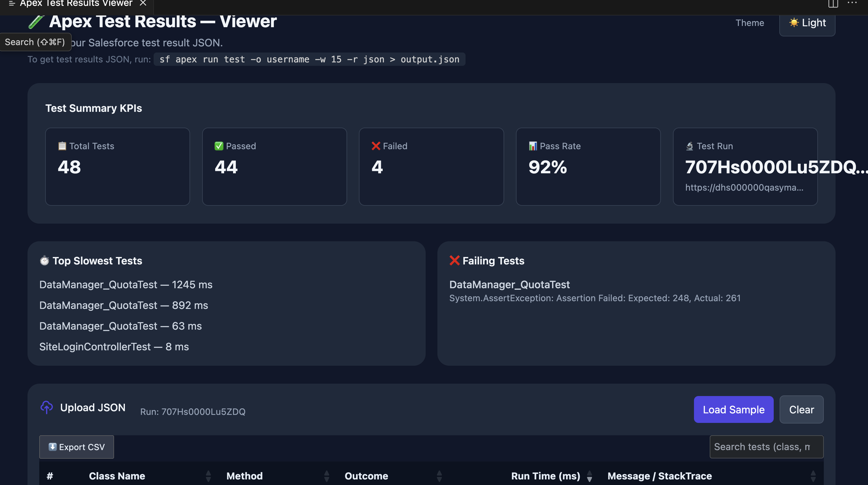This screenshot has height=485, width=868.
Task: Click the stopwatch Top Slowest Tests icon
Action: pyautogui.click(x=45, y=260)
